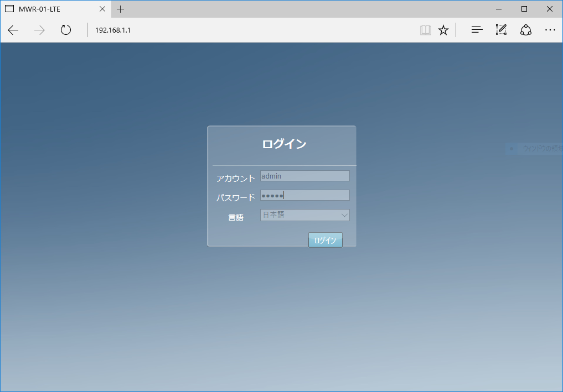Close the browser window
The height and width of the screenshot is (392, 563).
(x=550, y=9)
